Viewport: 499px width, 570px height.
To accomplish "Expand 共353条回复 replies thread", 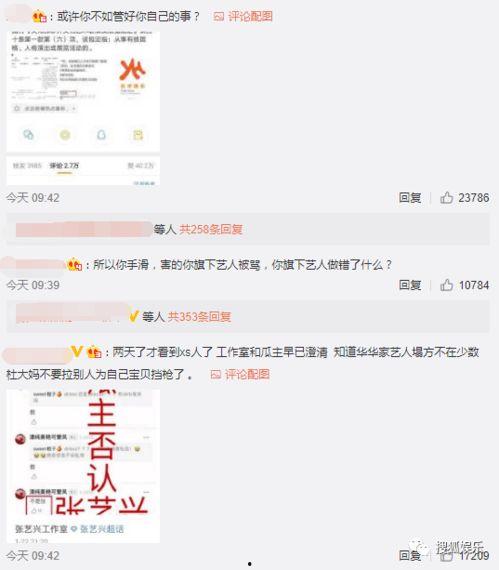I will pyautogui.click(x=199, y=317).
